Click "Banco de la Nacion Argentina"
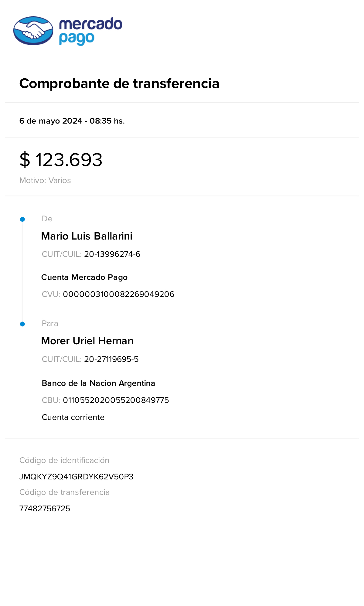The image size is (364, 606). click(98, 383)
